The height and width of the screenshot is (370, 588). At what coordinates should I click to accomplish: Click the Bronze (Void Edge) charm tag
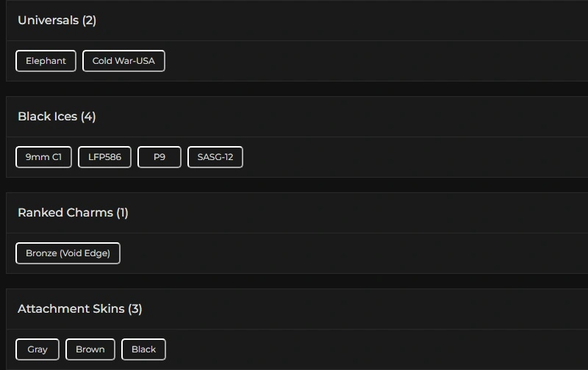pos(68,253)
